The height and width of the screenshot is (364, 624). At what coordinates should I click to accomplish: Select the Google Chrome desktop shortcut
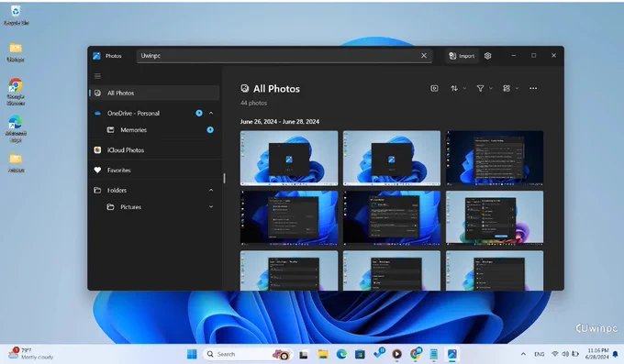pos(16,92)
